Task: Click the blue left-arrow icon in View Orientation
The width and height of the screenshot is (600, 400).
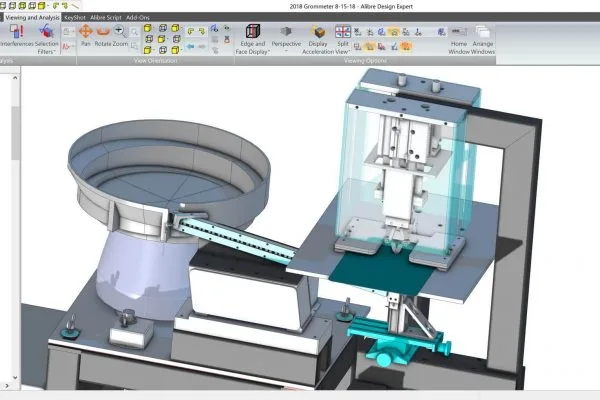Action: pyautogui.click(x=191, y=46)
